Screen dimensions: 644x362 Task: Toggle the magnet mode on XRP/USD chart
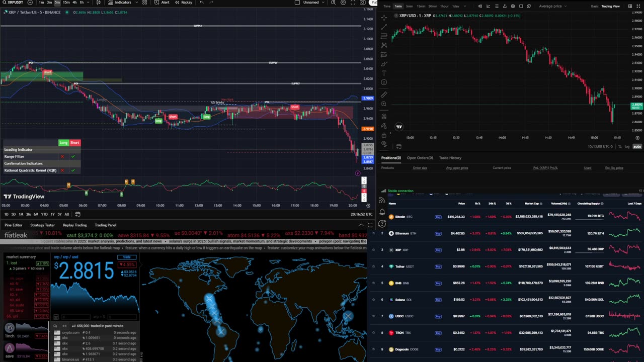point(384,116)
